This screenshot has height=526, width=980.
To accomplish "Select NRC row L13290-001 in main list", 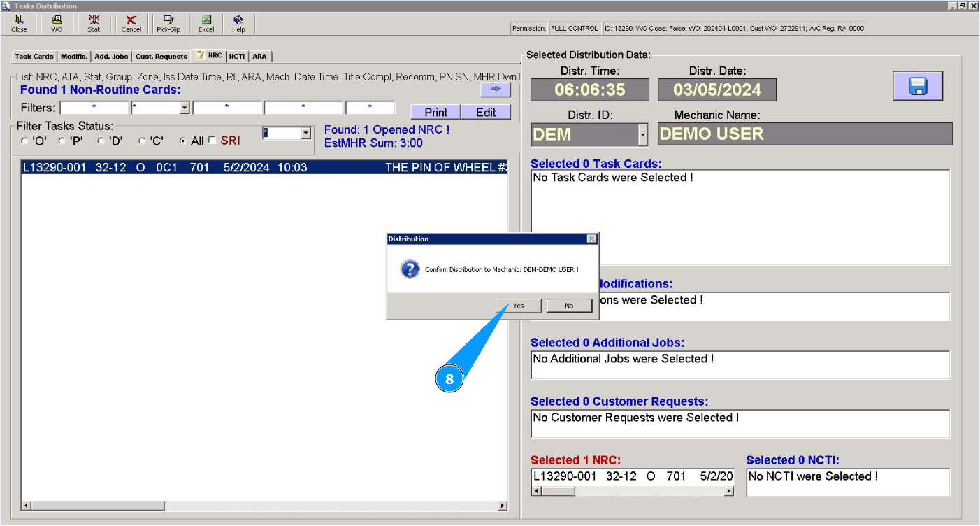I will (264, 168).
